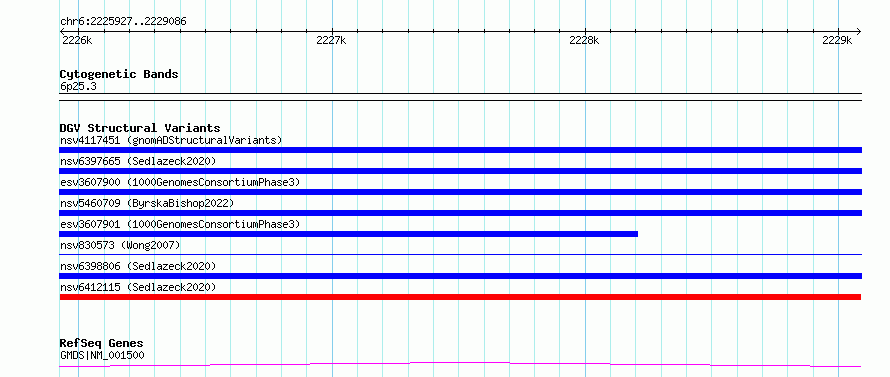Click the ruler's right arrowhead
890x377 pixels.
point(858,32)
